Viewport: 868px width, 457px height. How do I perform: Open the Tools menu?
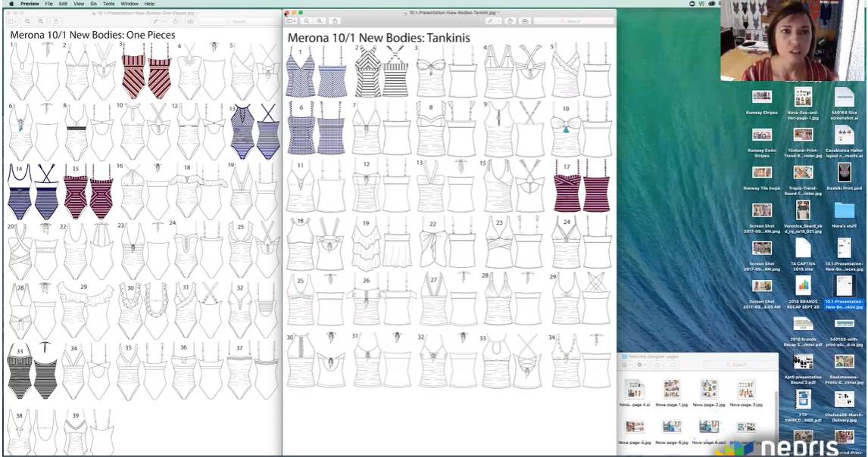click(x=108, y=4)
